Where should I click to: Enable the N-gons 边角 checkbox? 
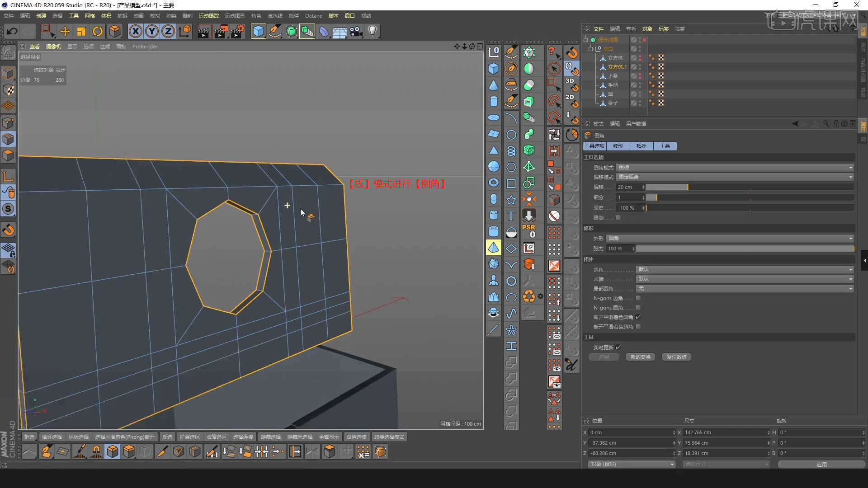[x=638, y=298]
